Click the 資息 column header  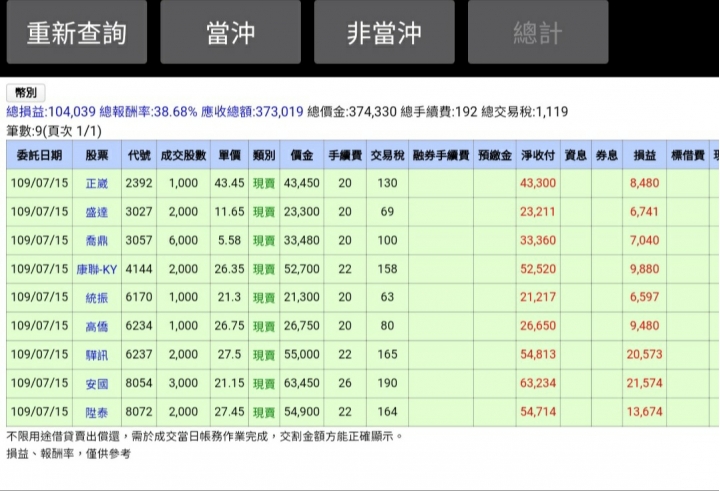pos(576,155)
